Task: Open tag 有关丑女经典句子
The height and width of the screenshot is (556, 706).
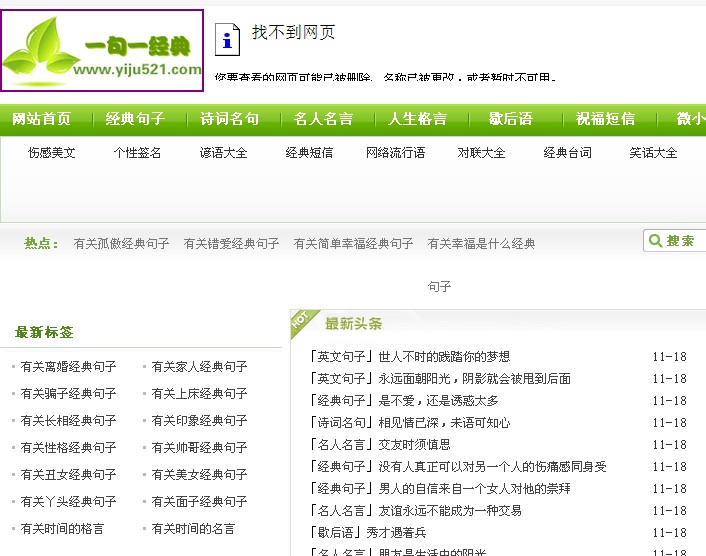Action: [x=68, y=475]
